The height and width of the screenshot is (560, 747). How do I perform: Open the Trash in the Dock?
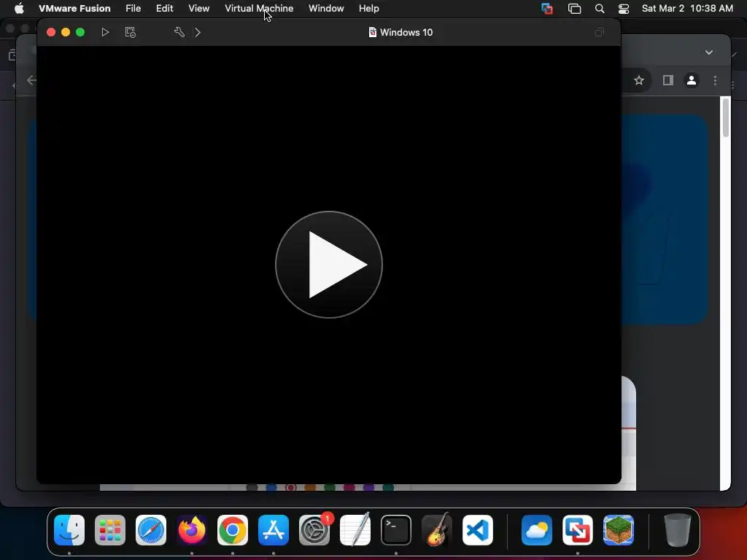[x=678, y=530]
